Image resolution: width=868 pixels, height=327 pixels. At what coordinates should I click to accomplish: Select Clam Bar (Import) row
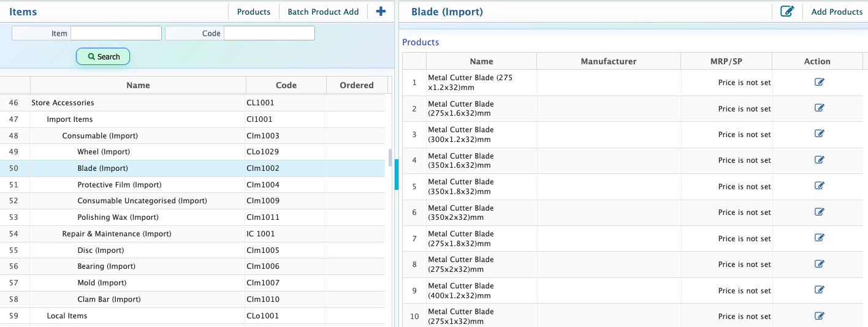pyautogui.click(x=192, y=299)
